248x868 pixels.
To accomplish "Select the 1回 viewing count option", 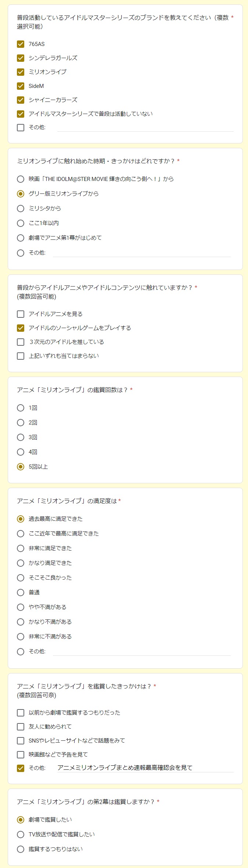I will pos(21,408).
